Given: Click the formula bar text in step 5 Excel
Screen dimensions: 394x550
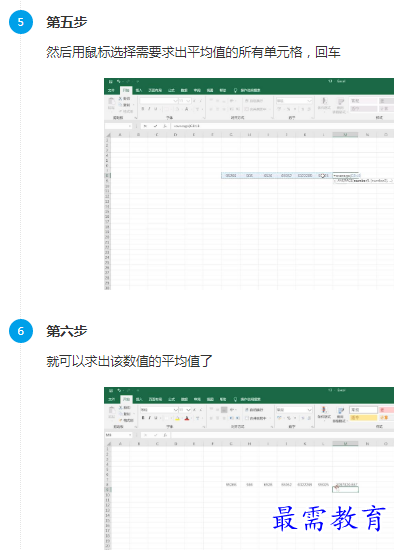Looking at the screenshot, I should point(187,126).
